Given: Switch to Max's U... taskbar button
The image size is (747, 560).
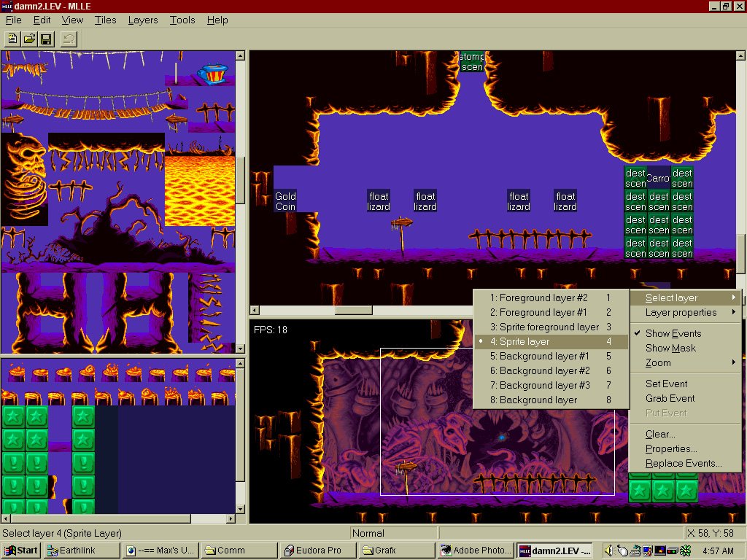Looking at the screenshot, I should coord(160,551).
